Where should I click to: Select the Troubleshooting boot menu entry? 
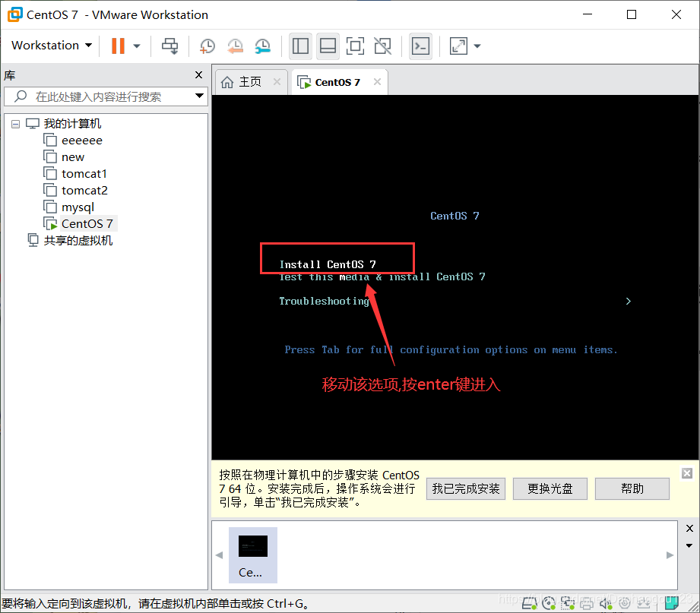coord(324,301)
